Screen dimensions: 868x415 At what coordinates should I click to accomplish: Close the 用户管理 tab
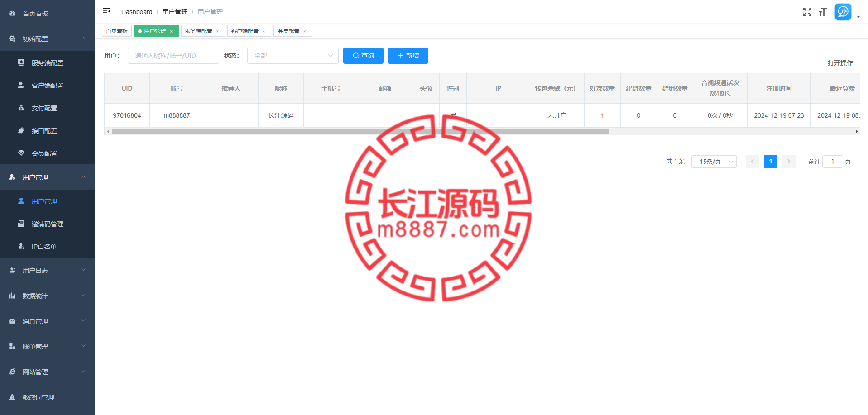[x=171, y=31]
